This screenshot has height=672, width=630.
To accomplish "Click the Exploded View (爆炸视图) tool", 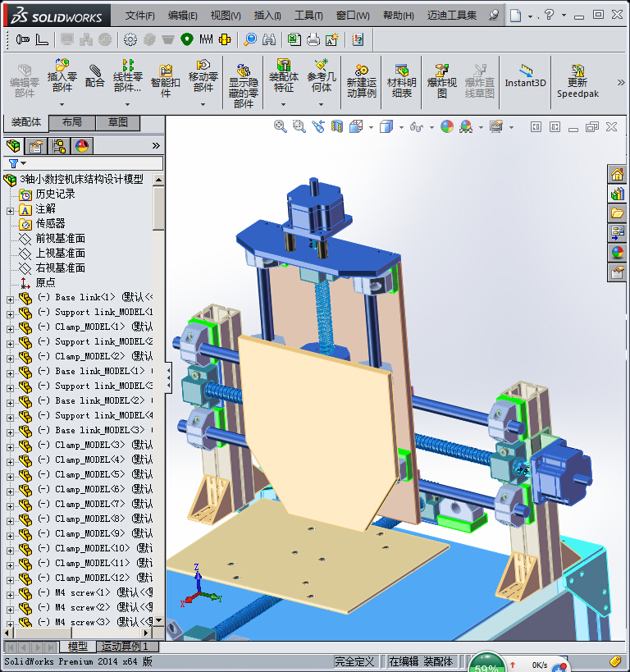I will point(442,80).
